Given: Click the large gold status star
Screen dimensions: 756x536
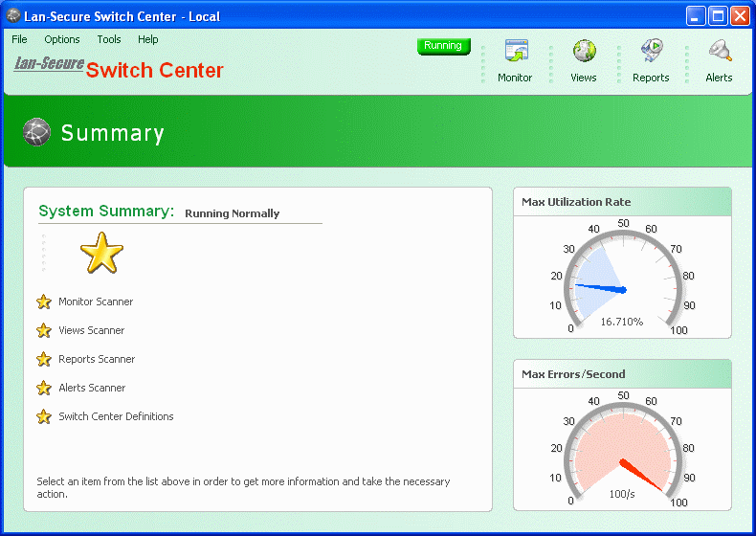Looking at the screenshot, I should 101,253.
